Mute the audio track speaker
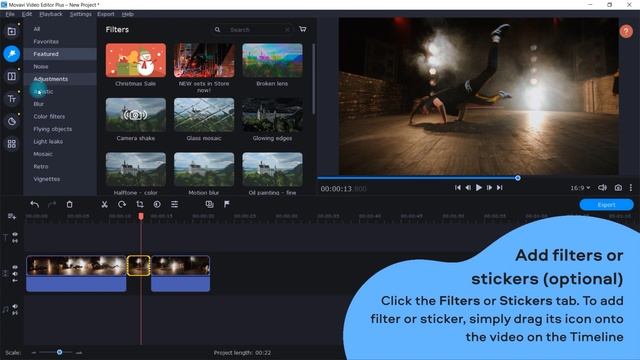Screen dimensions: 640x360 15,306
